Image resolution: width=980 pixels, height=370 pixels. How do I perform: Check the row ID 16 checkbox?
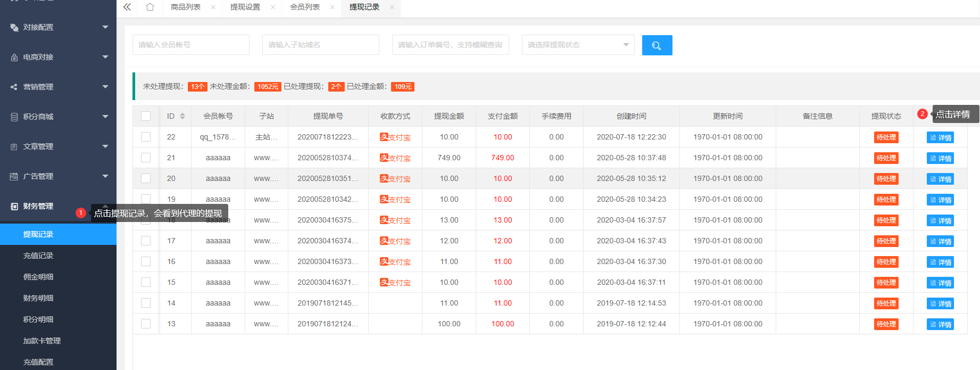tap(146, 261)
